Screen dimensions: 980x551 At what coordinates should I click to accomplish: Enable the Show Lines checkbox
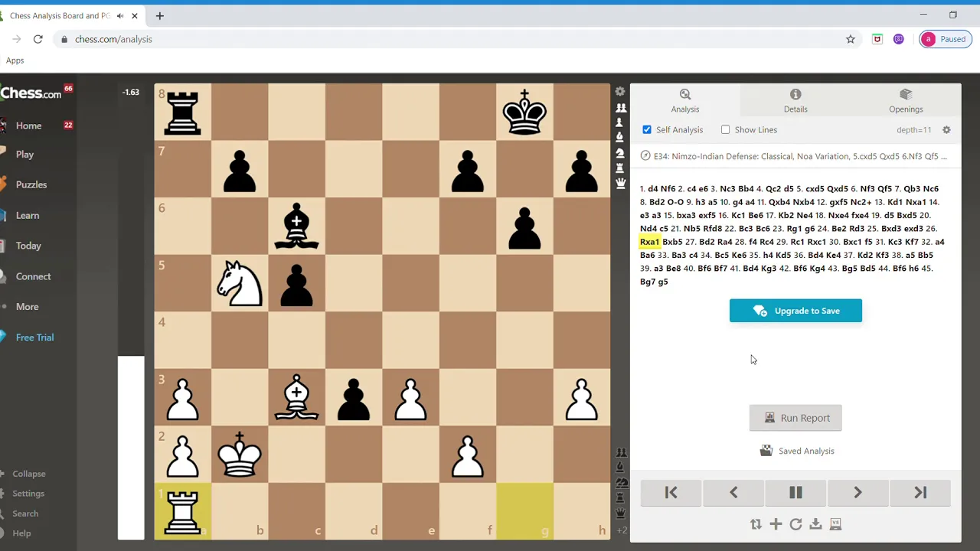click(725, 130)
